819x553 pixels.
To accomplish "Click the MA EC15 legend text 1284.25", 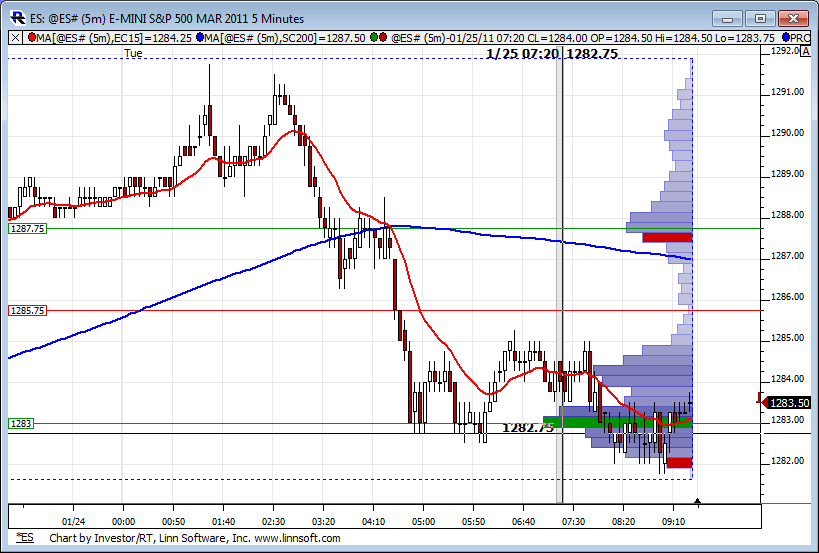I will 114,38.
